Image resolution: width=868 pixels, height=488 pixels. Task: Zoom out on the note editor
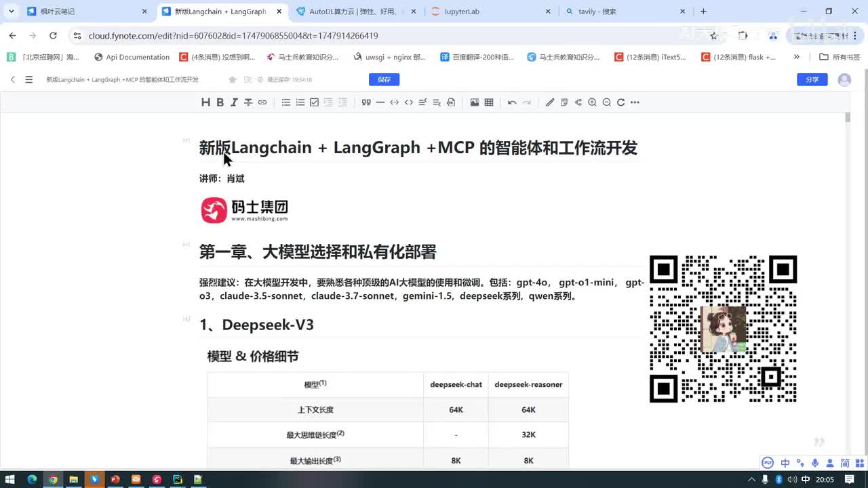606,102
